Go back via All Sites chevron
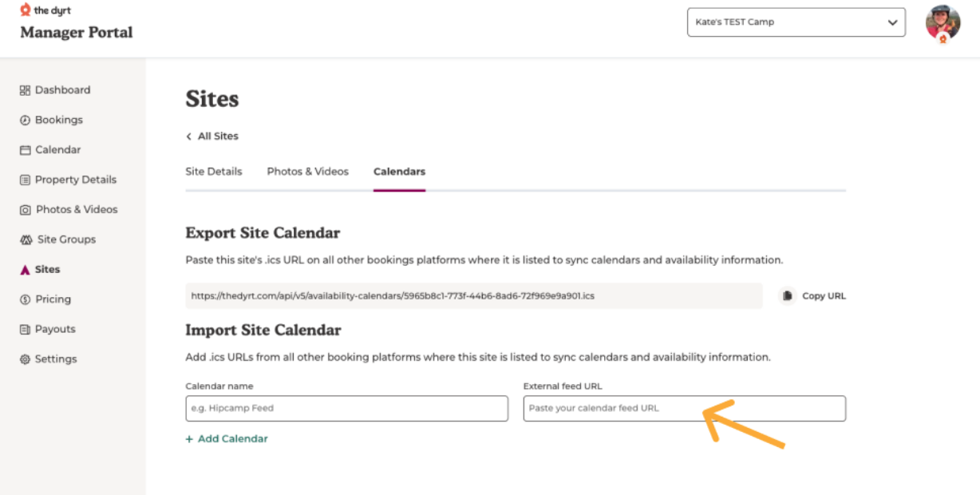The height and width of the screenshot is (495, 980). [189, 137]
